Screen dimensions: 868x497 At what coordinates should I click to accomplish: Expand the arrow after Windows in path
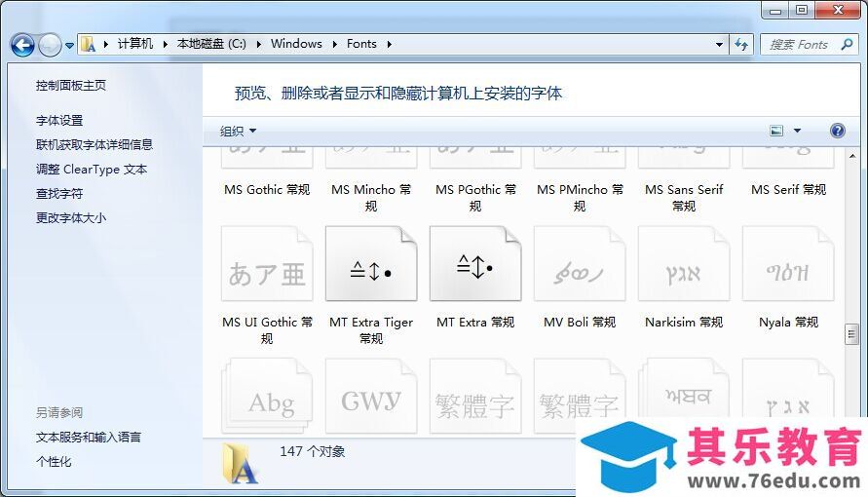click(x=334, y=44)
